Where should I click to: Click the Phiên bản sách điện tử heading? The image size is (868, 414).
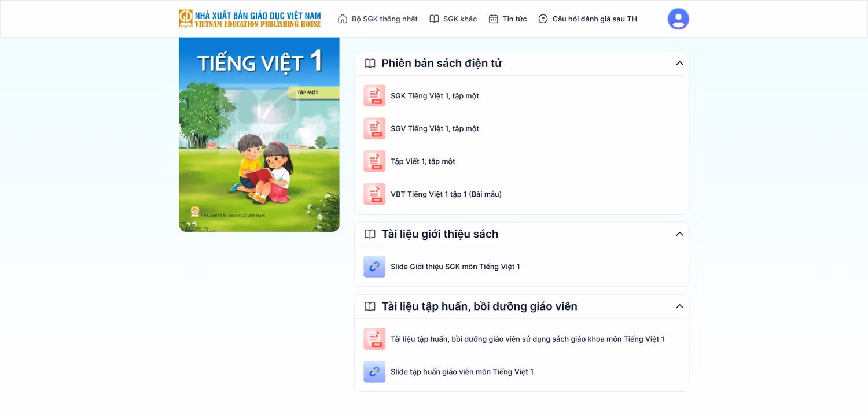click(x=442, y=64)
